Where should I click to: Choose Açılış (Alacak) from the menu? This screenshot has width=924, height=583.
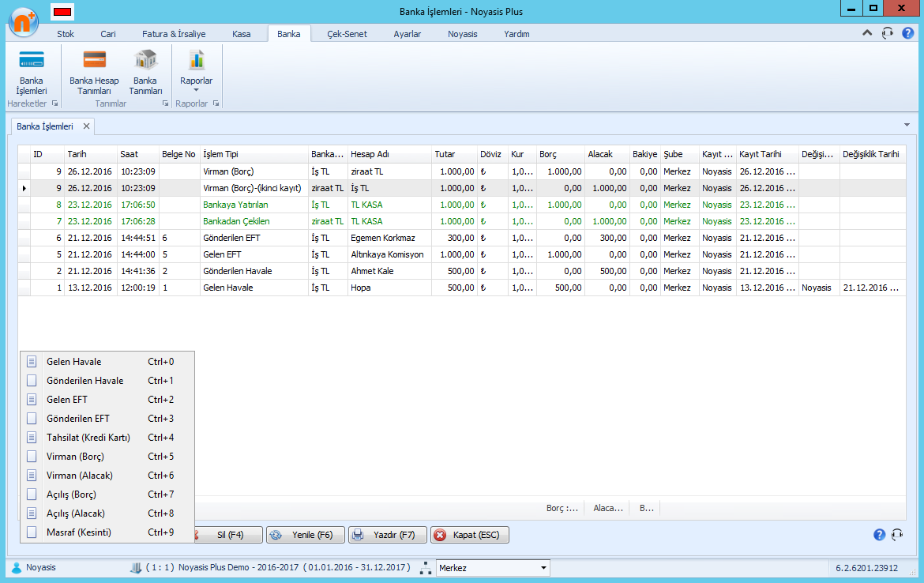tap(107, 513)
